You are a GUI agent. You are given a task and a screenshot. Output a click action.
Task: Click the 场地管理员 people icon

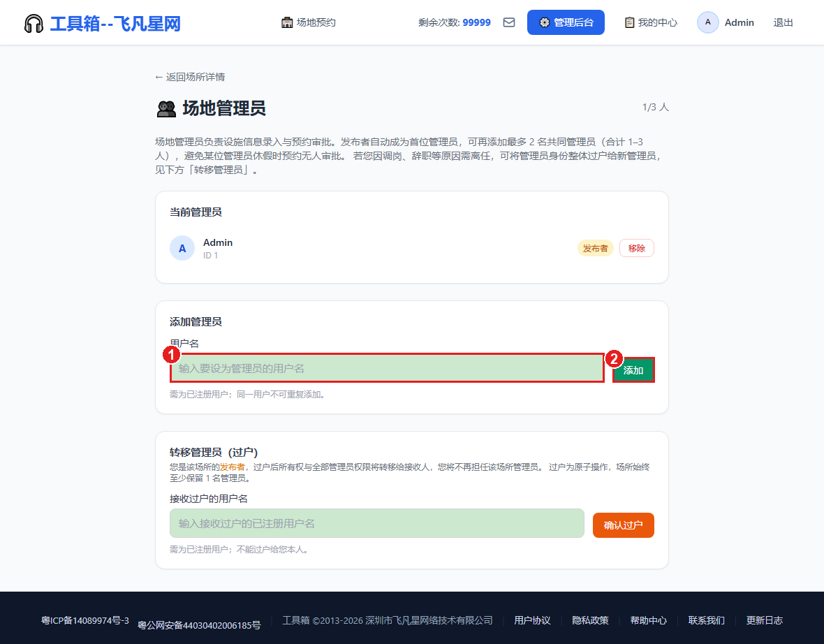coord(167,109)
